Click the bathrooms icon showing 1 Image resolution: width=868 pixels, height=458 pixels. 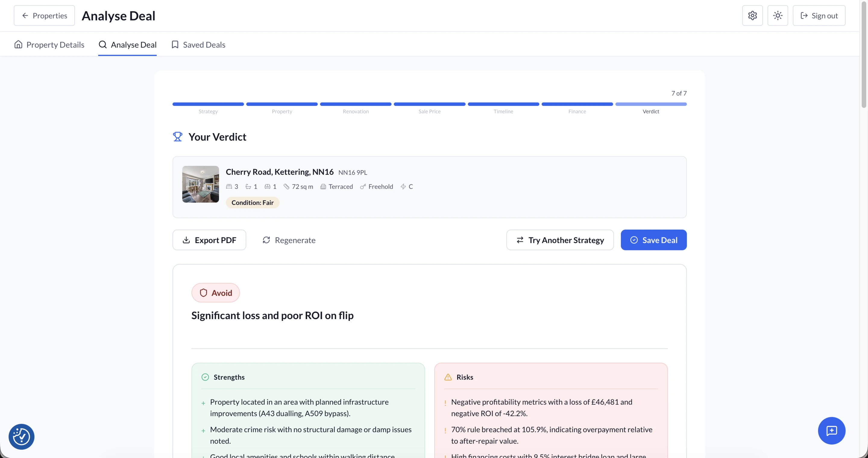click(x=248, y=187)
